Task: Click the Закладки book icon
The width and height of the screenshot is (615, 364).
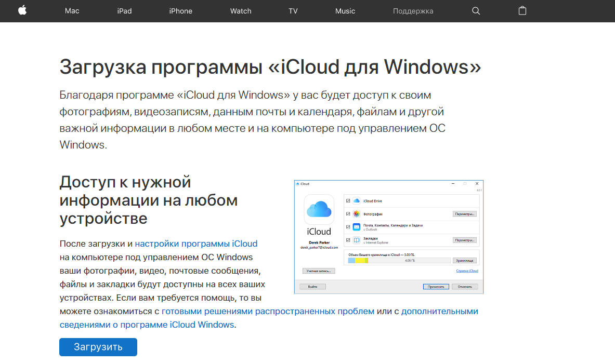Action: click(357, 240)
